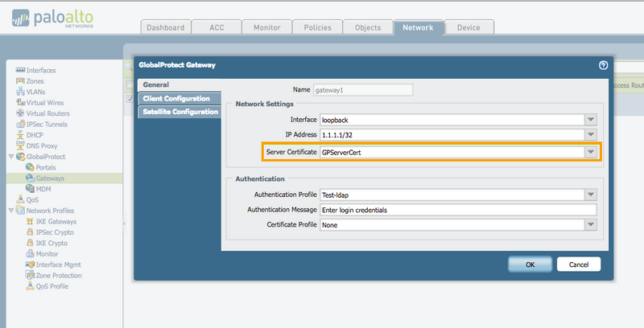
Task: Click the Zone Protection icon
Action: click(x=30, y=275)
